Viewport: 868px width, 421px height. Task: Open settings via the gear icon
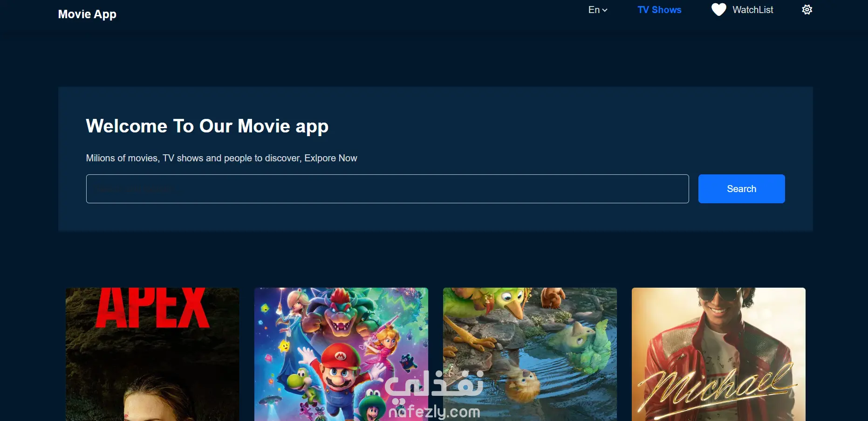click(807, 10)
